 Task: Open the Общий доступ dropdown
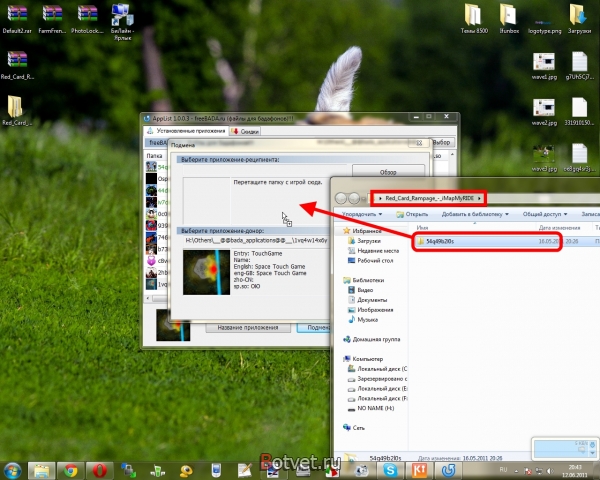542,214
